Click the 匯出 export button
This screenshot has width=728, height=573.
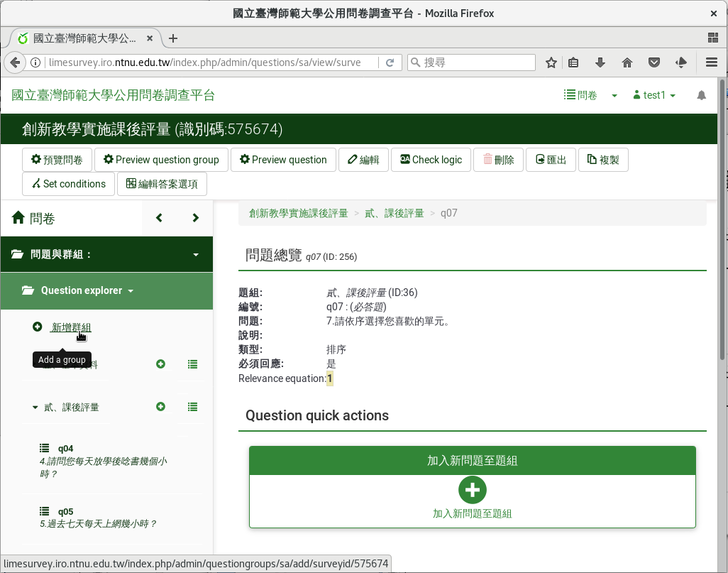(551, 160)
